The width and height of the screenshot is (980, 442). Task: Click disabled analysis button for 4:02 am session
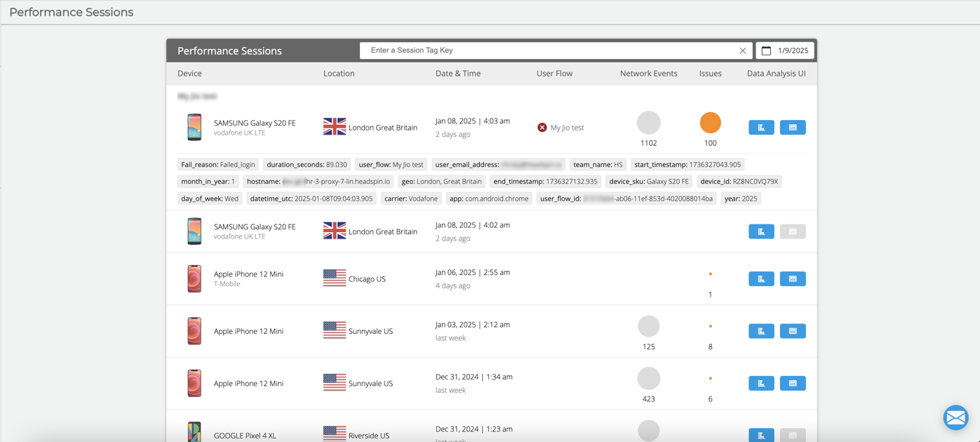[793, 232]
